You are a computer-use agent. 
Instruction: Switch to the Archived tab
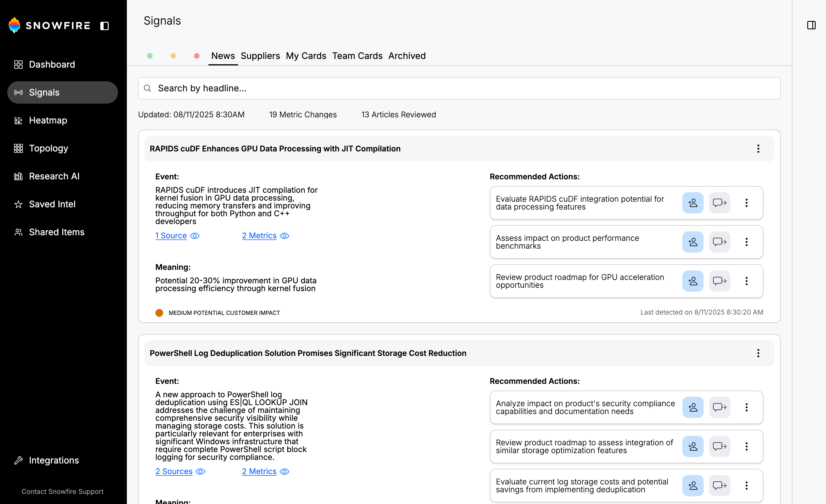point(407,56)
